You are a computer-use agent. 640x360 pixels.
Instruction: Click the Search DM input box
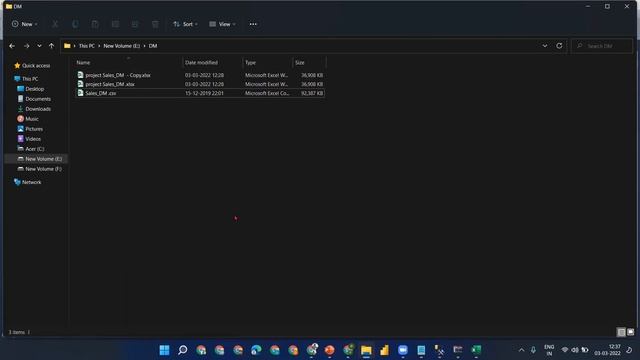click(x=602, y=46)
